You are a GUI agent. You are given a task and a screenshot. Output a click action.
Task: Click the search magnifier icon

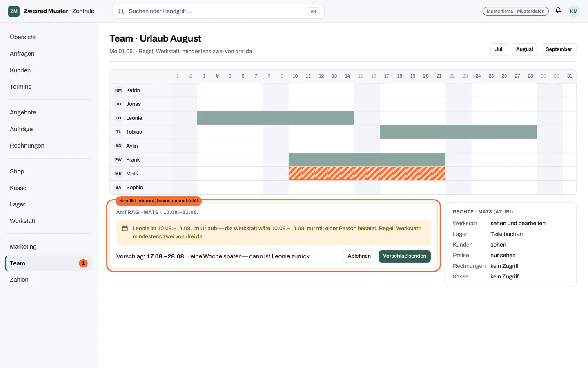click(121, 11)
